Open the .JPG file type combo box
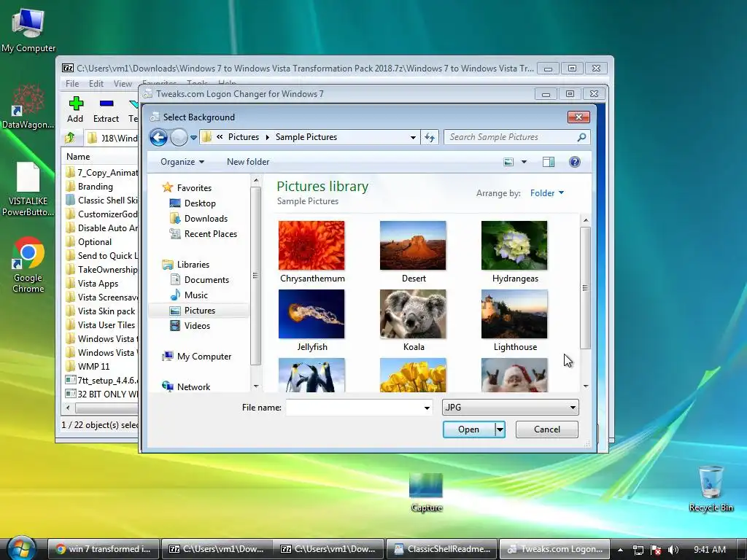 pos(510,407)
